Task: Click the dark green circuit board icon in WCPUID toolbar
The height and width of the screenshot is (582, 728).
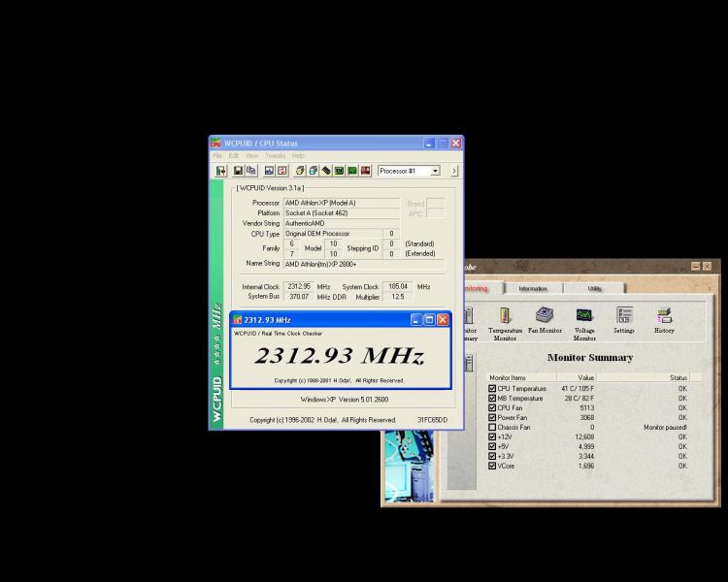Action: pyautogui.click(x=340, y=171)
